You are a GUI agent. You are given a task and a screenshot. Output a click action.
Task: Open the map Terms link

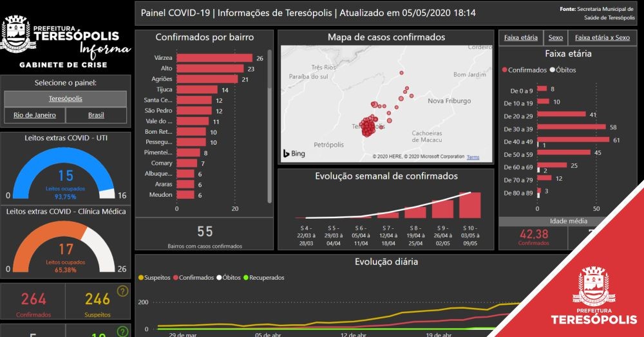473,157
